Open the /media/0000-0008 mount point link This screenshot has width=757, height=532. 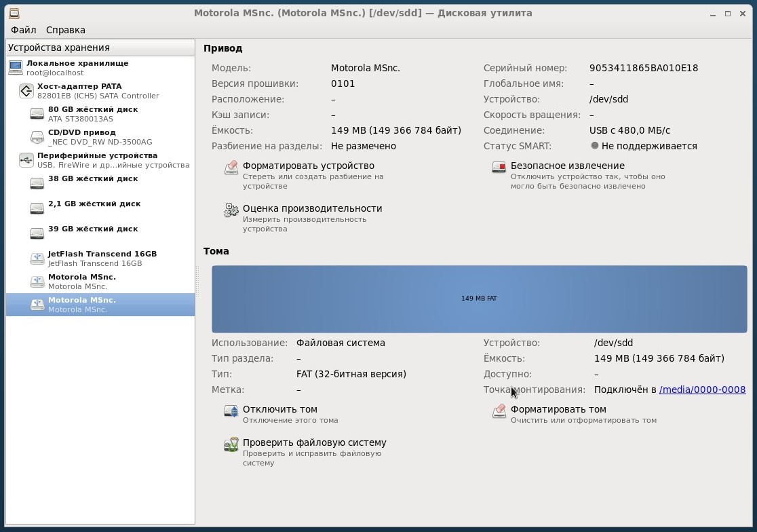coord(703,389)
